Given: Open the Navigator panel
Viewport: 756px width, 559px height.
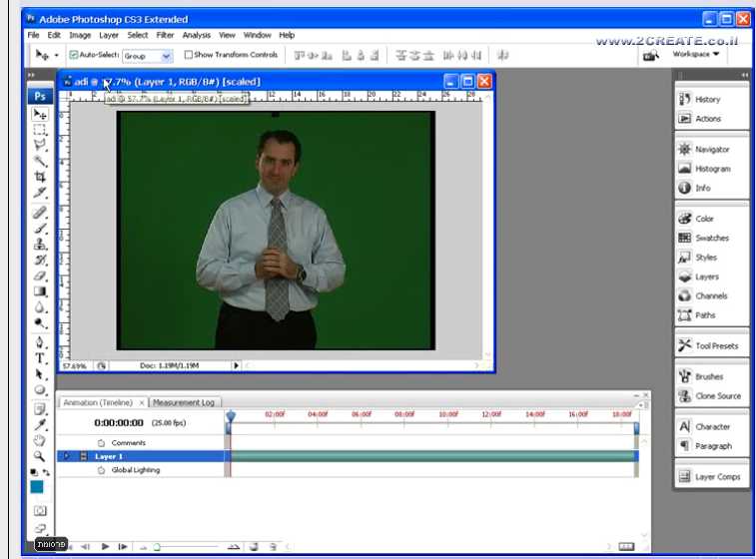Looking at the screenshot, I should point(712,149).
